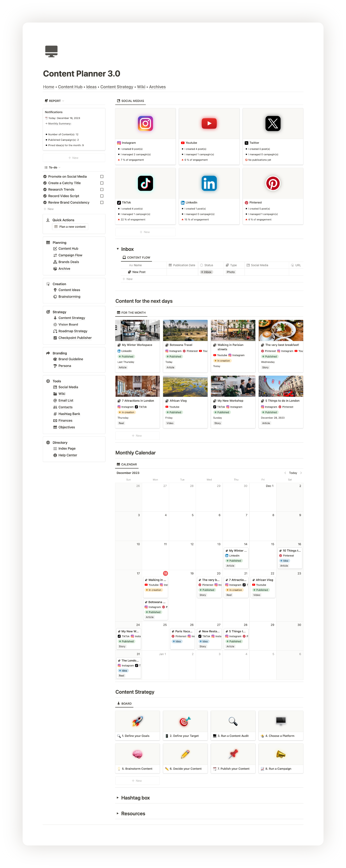Select the CALENDAR view tab

click(x=127, y=464)
